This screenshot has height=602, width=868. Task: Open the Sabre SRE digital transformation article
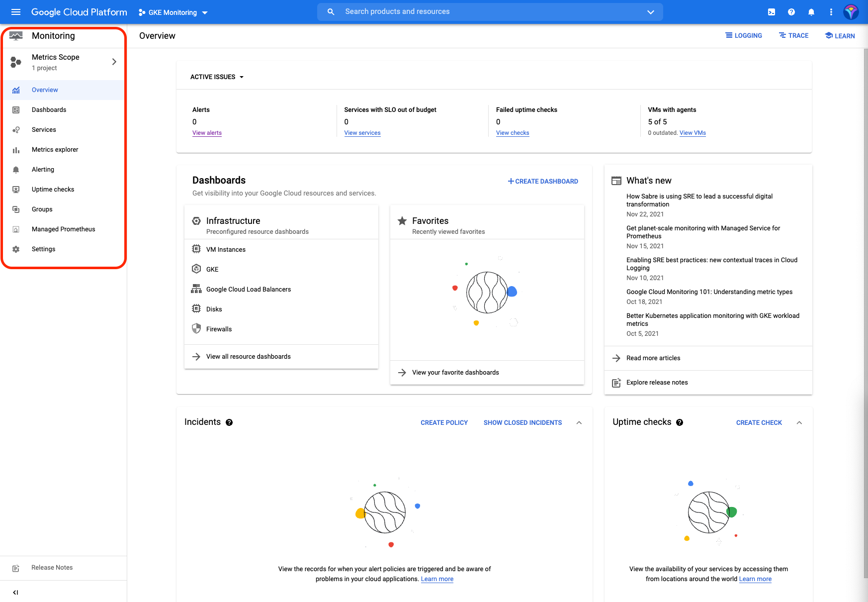pos(699,201)
